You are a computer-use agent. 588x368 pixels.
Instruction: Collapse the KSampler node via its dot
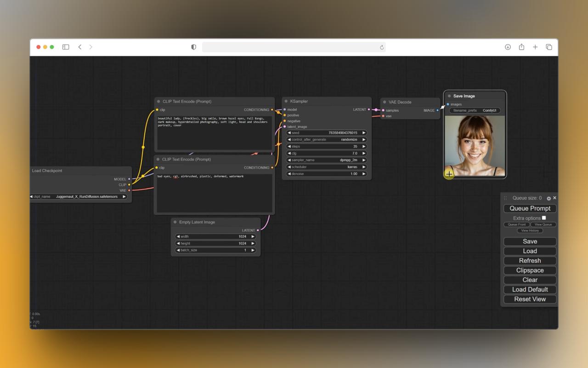point(286,101)
